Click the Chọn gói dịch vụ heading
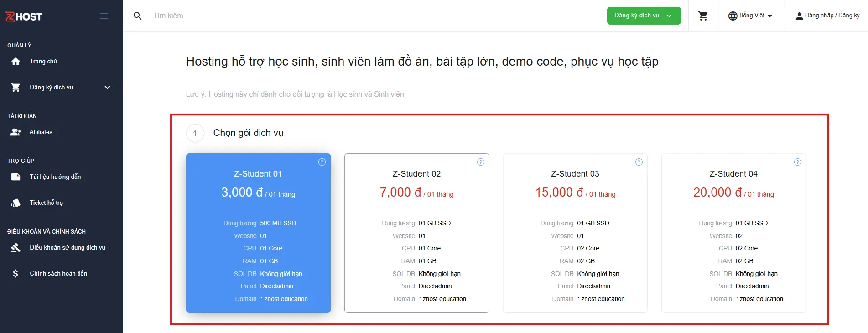The image size is (868, 333). [x=248, y=133]
